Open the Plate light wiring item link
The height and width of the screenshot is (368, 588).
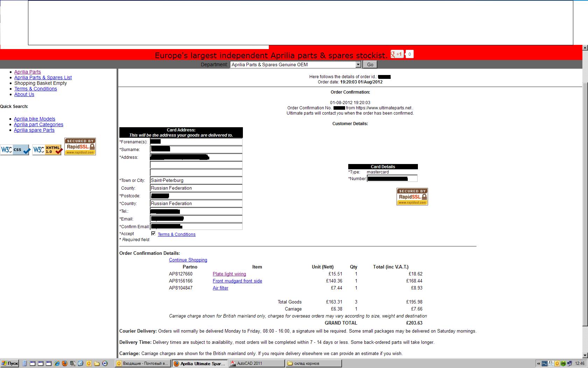(229, 274)
